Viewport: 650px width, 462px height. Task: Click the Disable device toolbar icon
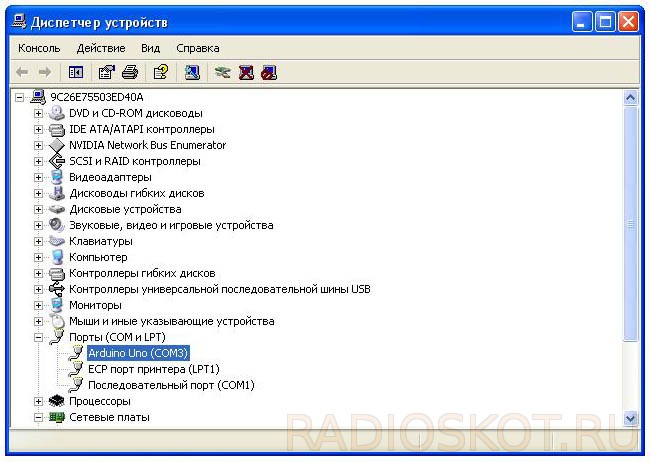point(269,73)
